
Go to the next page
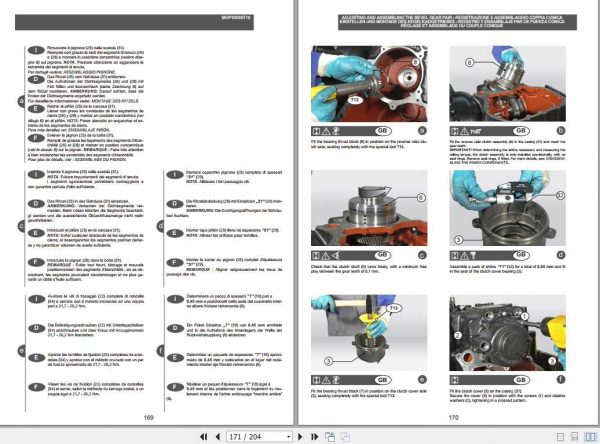tap(300, 437)
